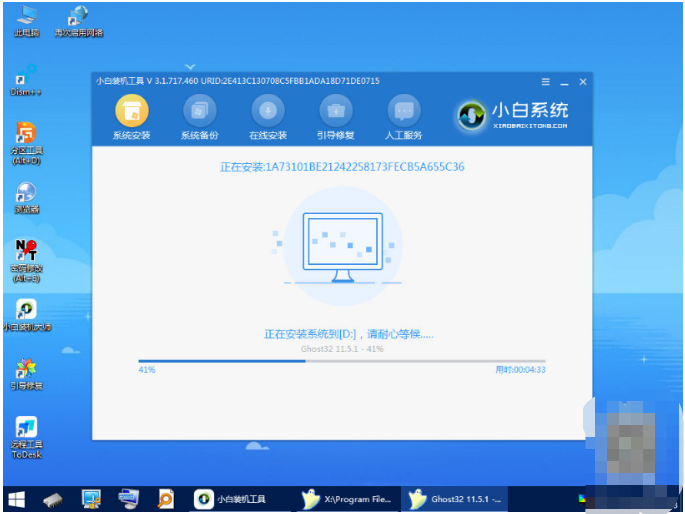Open the 人工服务 chat icon
This screenshot has width=685, height=514.
404,111
